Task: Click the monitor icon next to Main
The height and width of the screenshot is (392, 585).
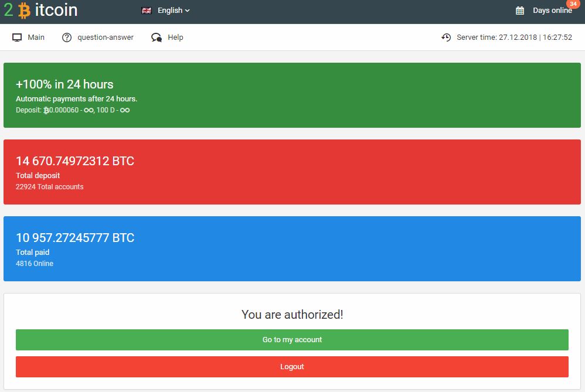Action: 17,38
